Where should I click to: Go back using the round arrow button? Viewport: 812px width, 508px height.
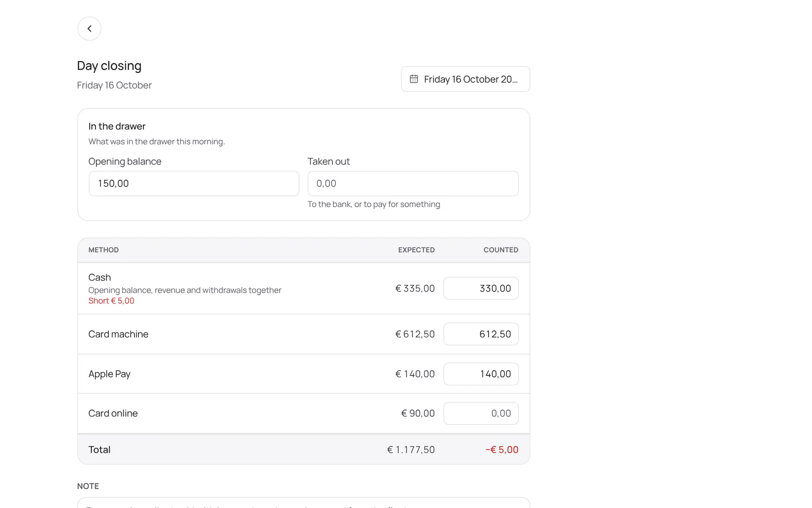pyautogui.click(x=89, y=28)
